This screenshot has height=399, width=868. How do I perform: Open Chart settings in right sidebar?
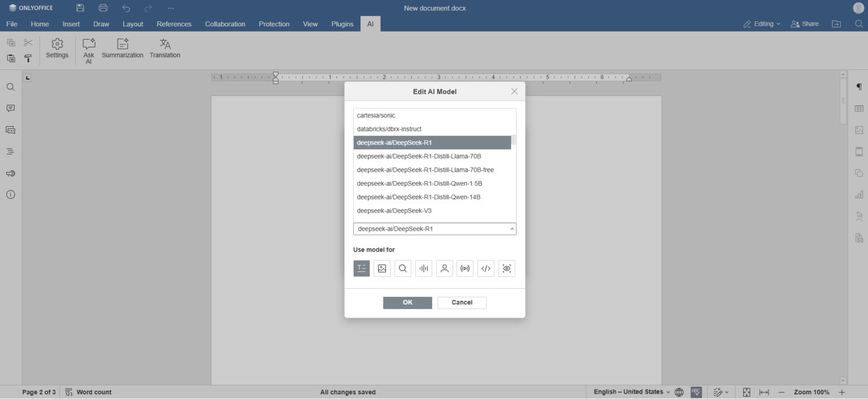pyautogui.click(x=859, y=194)
